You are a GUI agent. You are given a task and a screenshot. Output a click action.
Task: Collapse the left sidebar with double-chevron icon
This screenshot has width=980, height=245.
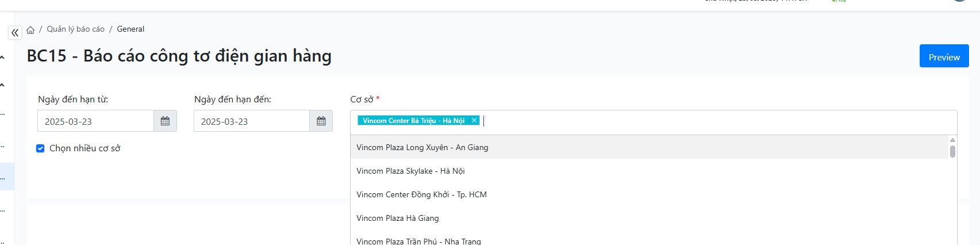15,33
